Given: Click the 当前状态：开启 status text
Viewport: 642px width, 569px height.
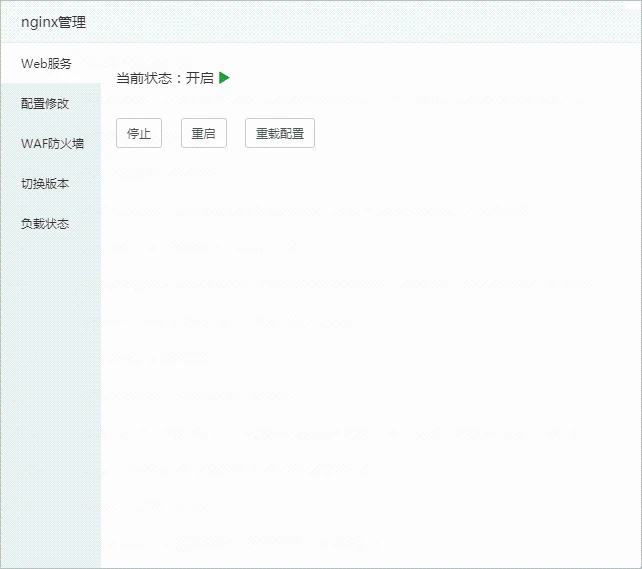Looking at the screenshot, I should click(165, 78).
